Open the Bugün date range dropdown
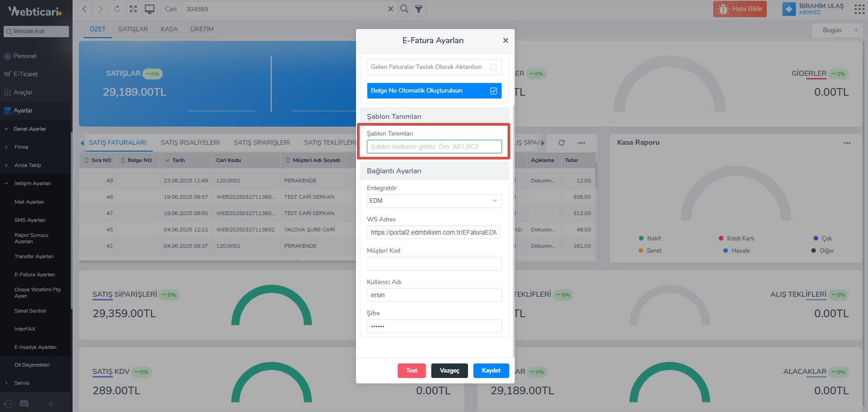This screenshot has height=412, width=868. (837, 30)
